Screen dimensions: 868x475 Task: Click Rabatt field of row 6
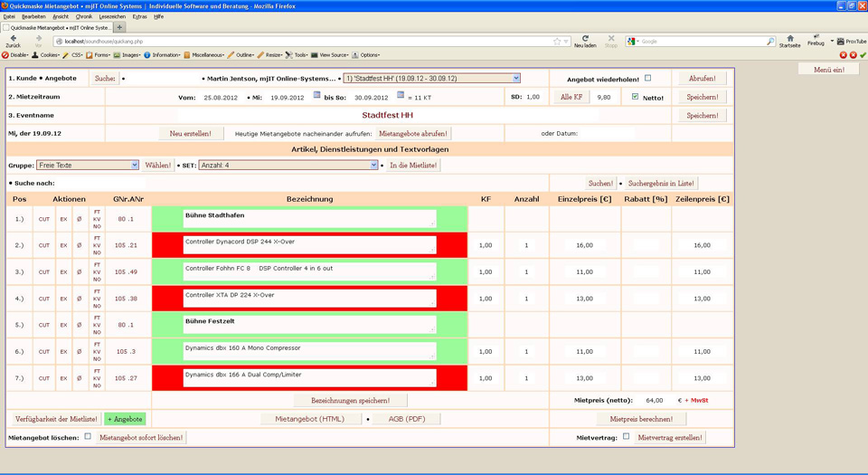pyautogui.click(x=646, y=352)
